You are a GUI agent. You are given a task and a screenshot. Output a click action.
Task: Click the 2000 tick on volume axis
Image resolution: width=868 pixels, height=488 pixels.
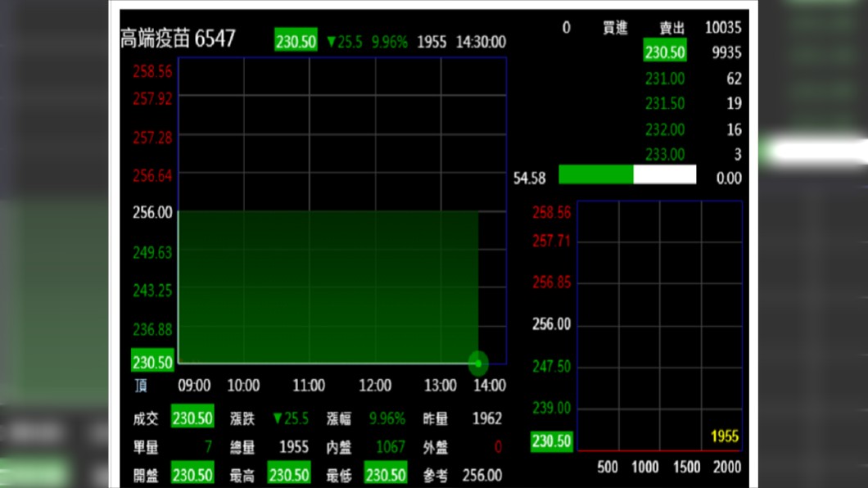point(727,467)
